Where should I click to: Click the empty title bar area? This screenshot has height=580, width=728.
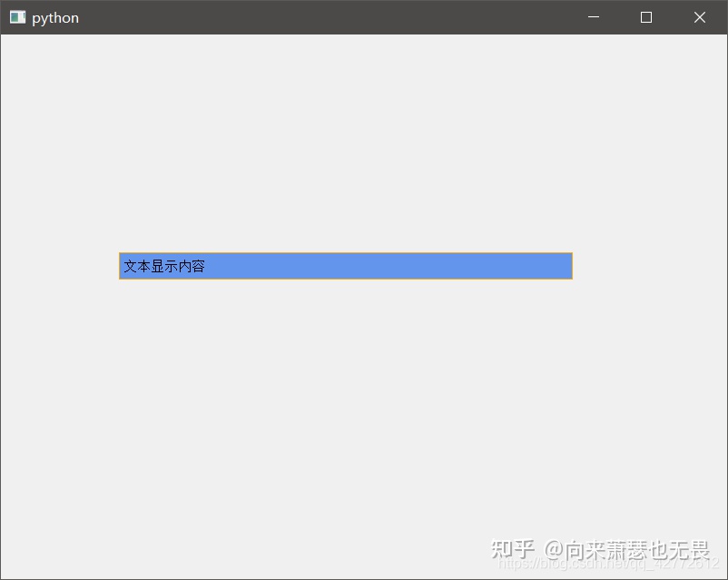pos(325,17)
